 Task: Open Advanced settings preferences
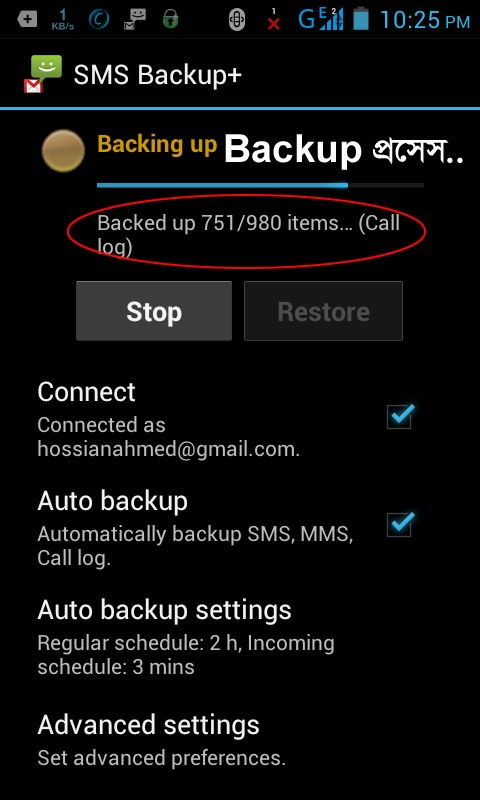[x=240, y=739]
